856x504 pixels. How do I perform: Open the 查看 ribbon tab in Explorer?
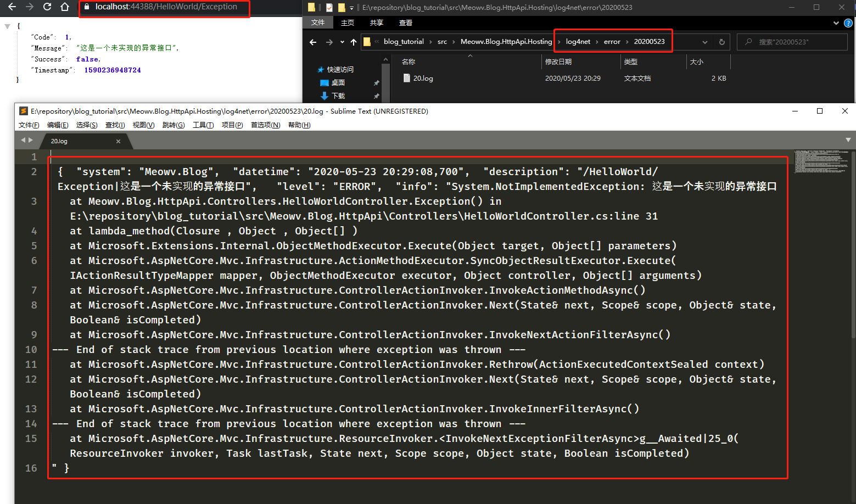tap(406, 23)
